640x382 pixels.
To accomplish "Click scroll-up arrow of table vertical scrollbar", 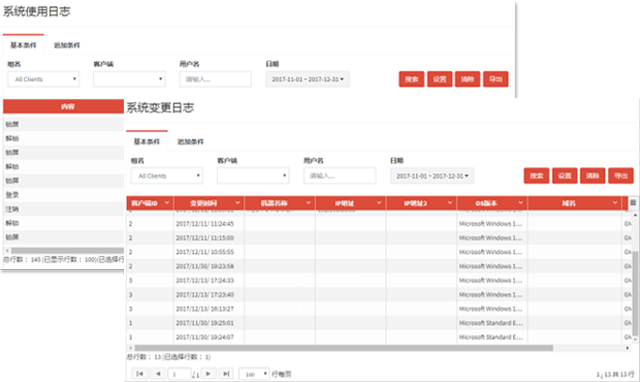I will click(x=635, y=215).
